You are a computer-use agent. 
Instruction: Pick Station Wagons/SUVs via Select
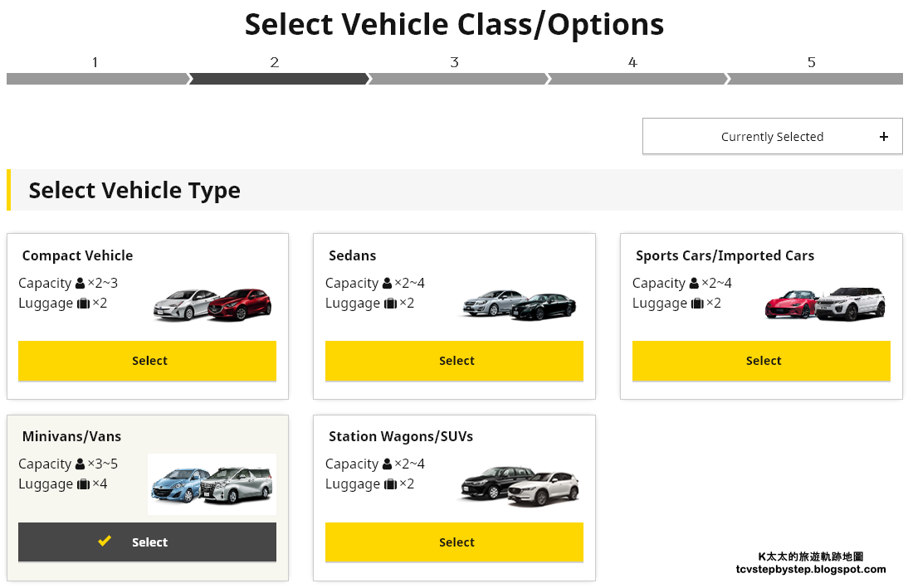pos(454,542)
